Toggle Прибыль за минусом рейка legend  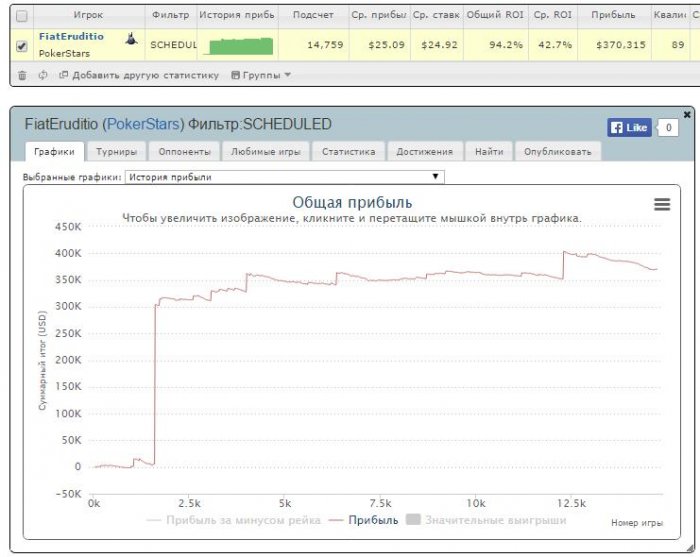click(x=233, y=520)
